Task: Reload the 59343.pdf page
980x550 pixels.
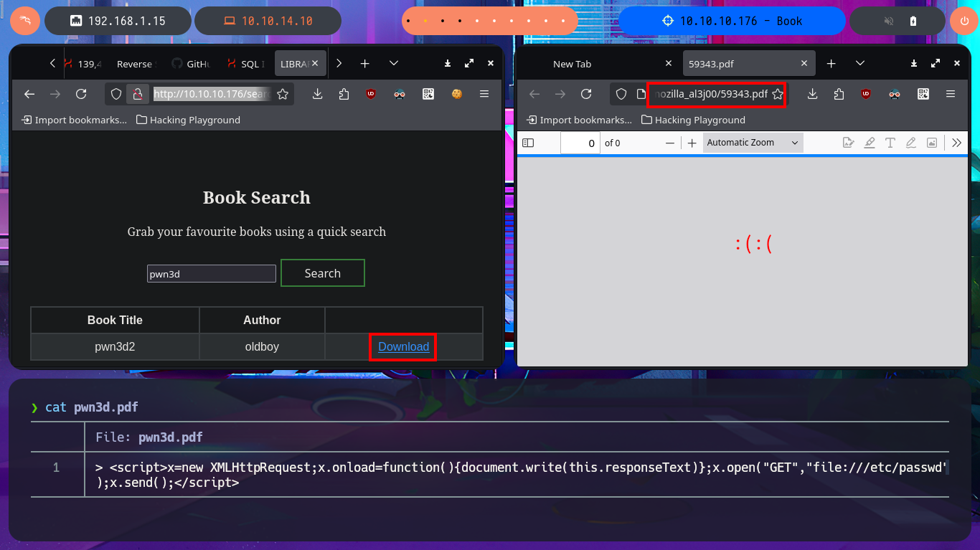Action: [x=586, y=94]
